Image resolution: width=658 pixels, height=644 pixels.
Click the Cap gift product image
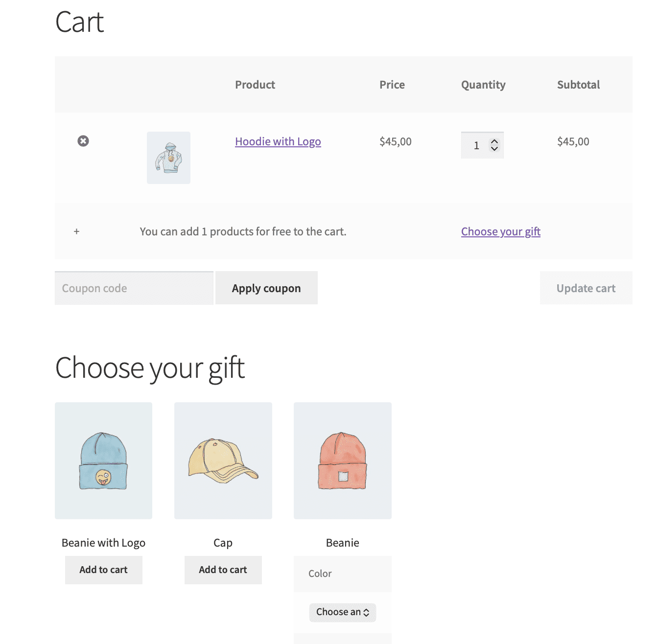click(223, 460)
